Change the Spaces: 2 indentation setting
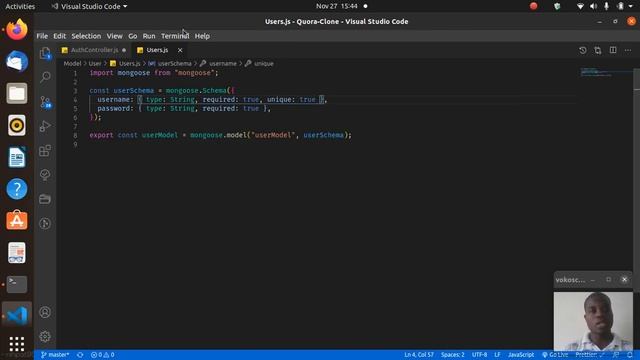Viewport: 640px width, 360px height. click(x=453, y=355)
